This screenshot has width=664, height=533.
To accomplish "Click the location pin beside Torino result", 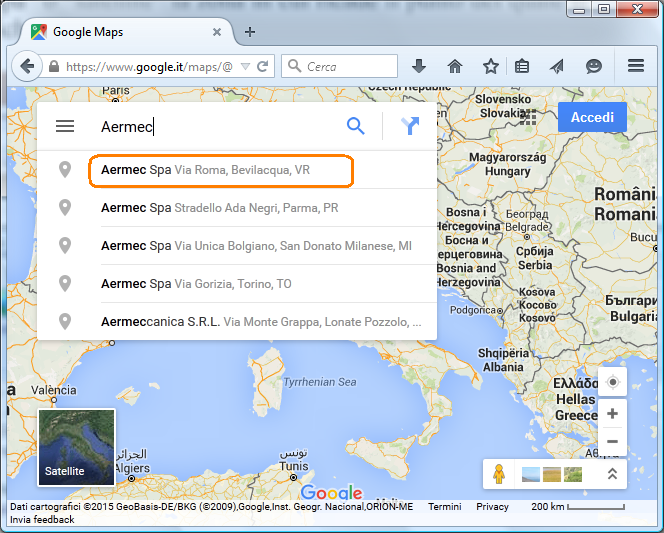I will pyautogui.click(x=65, y=284).
